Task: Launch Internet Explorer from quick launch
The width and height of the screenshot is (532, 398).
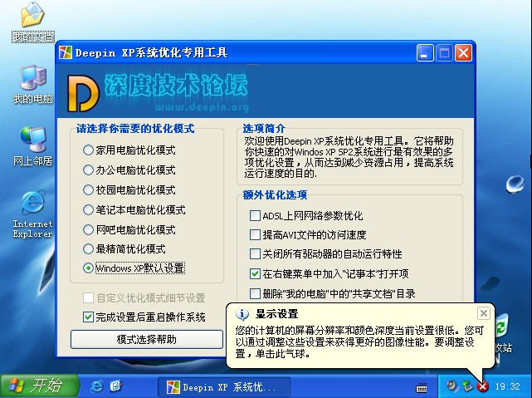Action: (97, 386)
